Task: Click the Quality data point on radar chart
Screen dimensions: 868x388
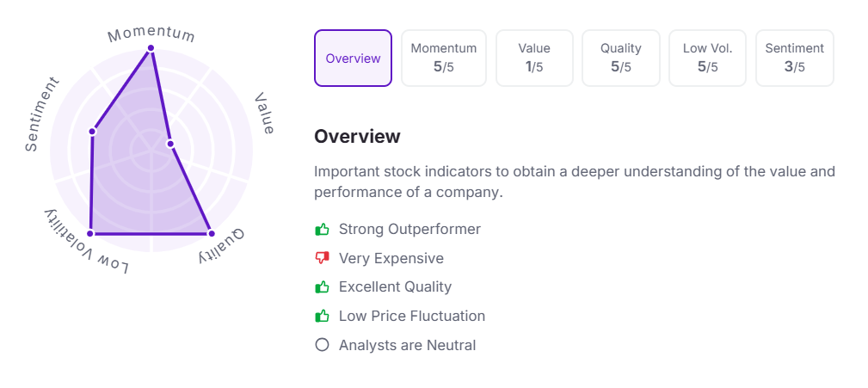Action: click(210, 233)
